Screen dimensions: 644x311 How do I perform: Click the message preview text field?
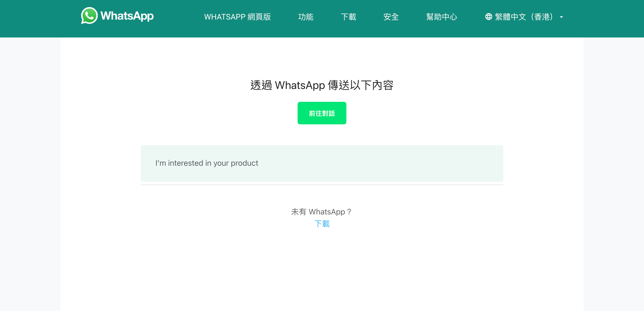(322, 163)
